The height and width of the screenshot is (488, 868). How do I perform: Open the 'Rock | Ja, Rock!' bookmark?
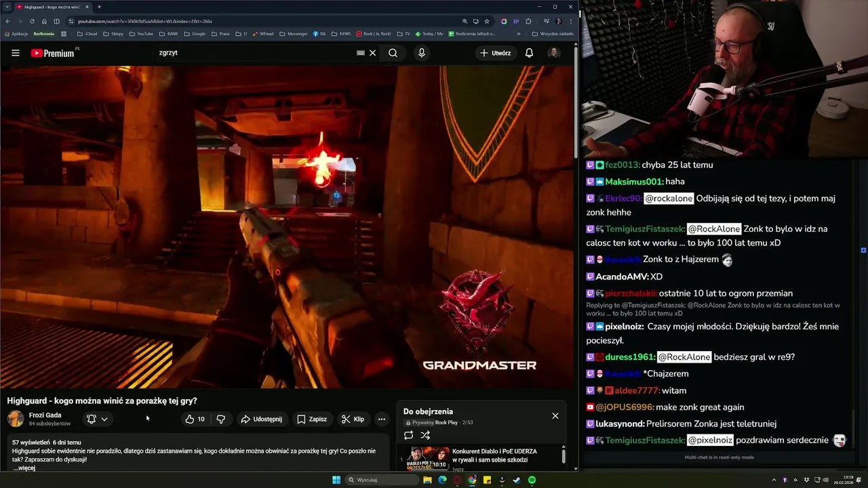[374, 33]
